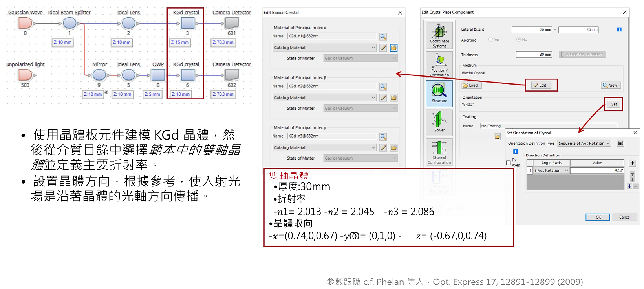The image size is (644, 289).
Task: Open the Structure page icon
Action: [x=439, y=94]
